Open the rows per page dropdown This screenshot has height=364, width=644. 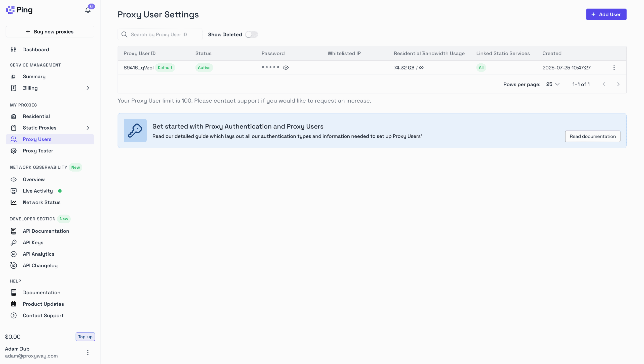(x=553, y=84)
